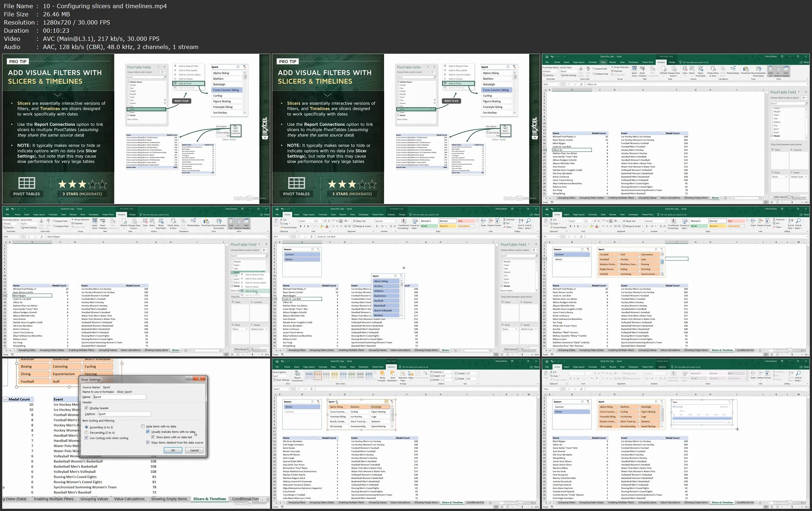
Task: Toggle Multi-Select icon on the selected Sport slicer
Action: point(386,402)
